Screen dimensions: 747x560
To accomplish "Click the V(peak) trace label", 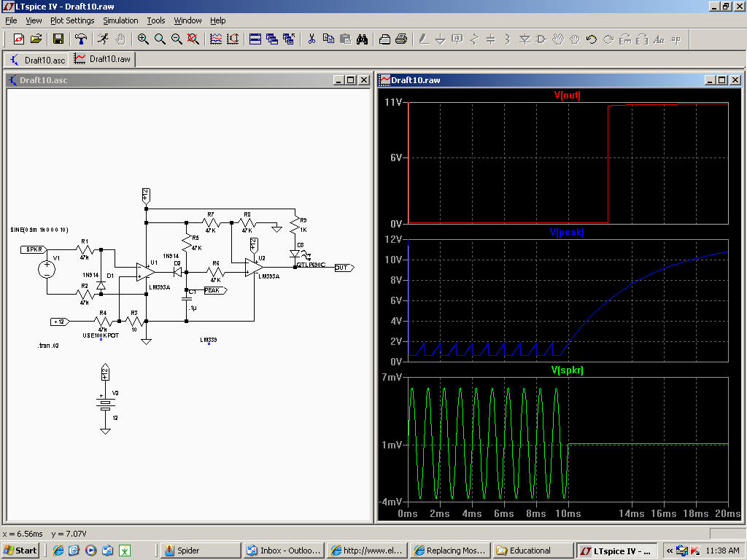I will (x=566, y=232).
